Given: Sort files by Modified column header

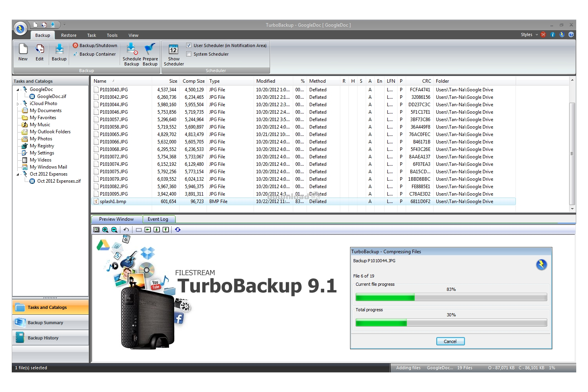Looking at the screenshot, I should pyautogui.click(x=273, y=81).
